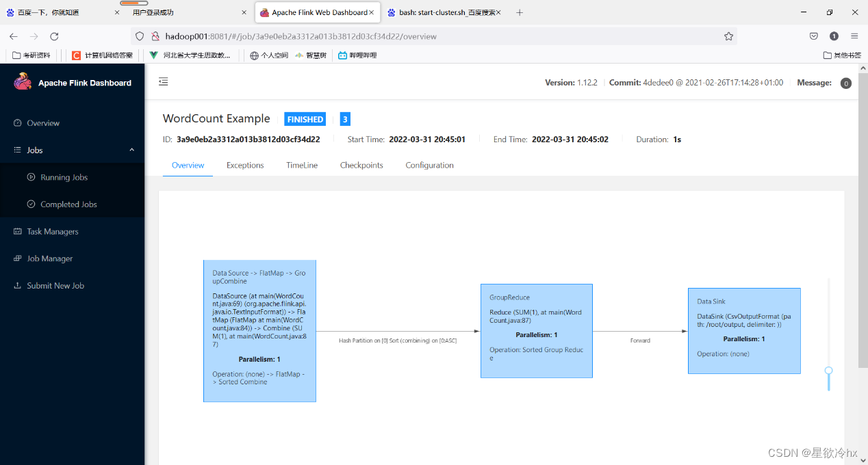868x465 pixels.
Task: Open the Message count badge
Action: (845, 83)
